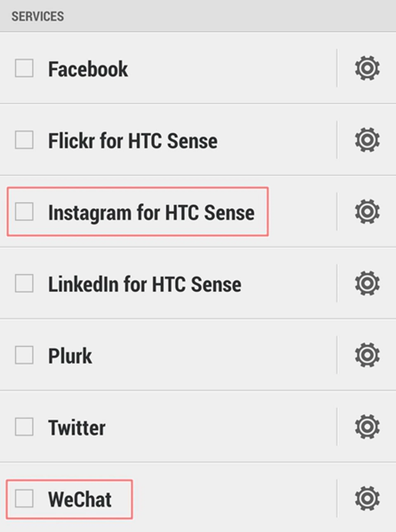Open Twitter settings gear
Screen dimensions: 396x532
click(x=367, y=427)
